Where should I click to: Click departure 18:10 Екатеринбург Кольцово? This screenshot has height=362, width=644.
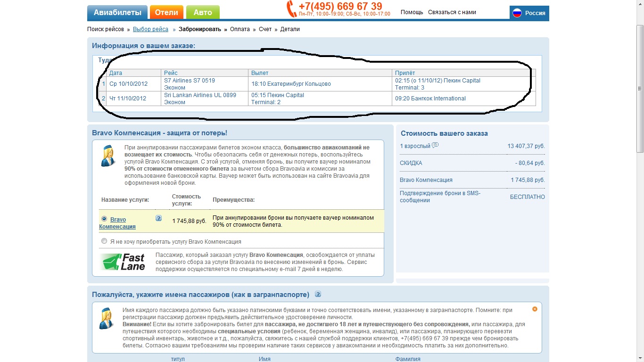click(320, 84)
